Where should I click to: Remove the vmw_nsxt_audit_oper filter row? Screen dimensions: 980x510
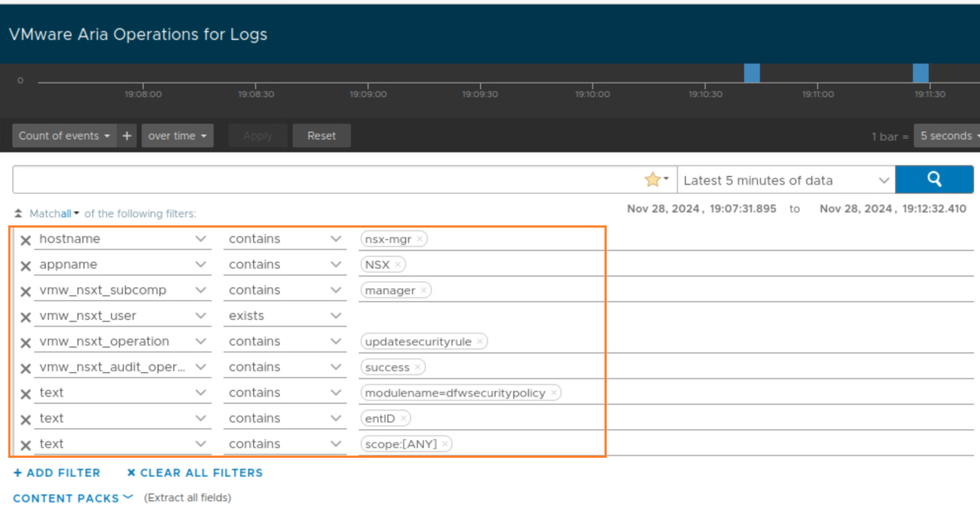coord(25,368)
